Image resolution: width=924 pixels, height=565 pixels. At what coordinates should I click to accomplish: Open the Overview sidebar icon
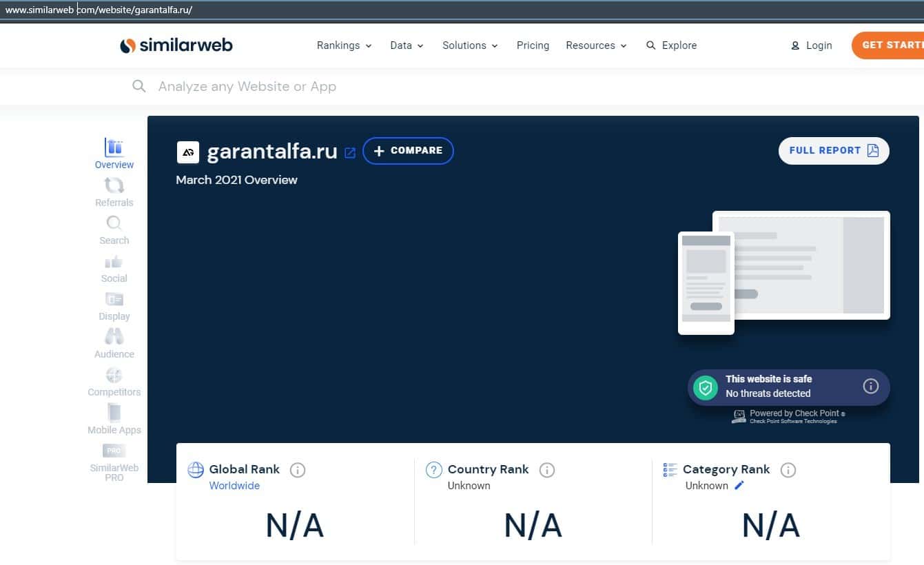[114, 147]
